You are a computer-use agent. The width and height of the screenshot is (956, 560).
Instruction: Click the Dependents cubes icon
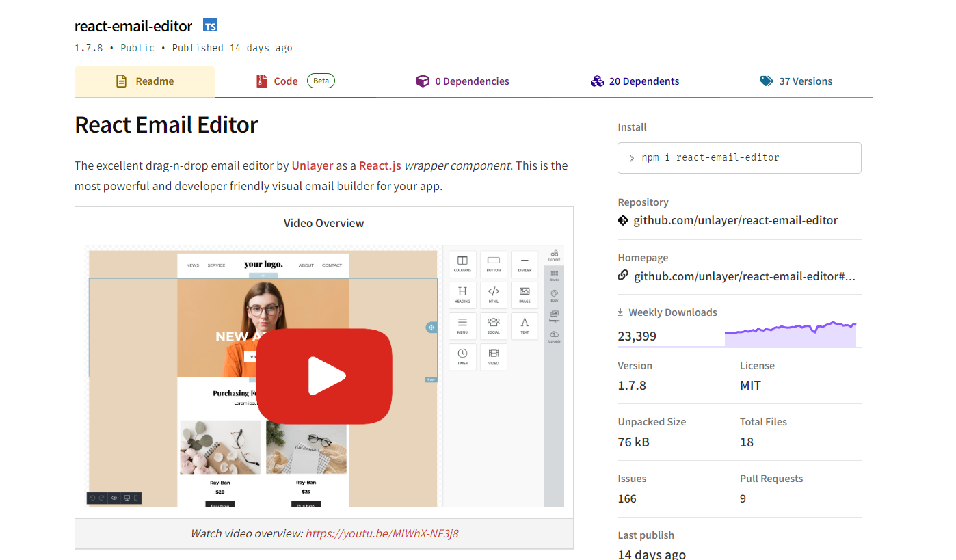click(x=597, y=81)
